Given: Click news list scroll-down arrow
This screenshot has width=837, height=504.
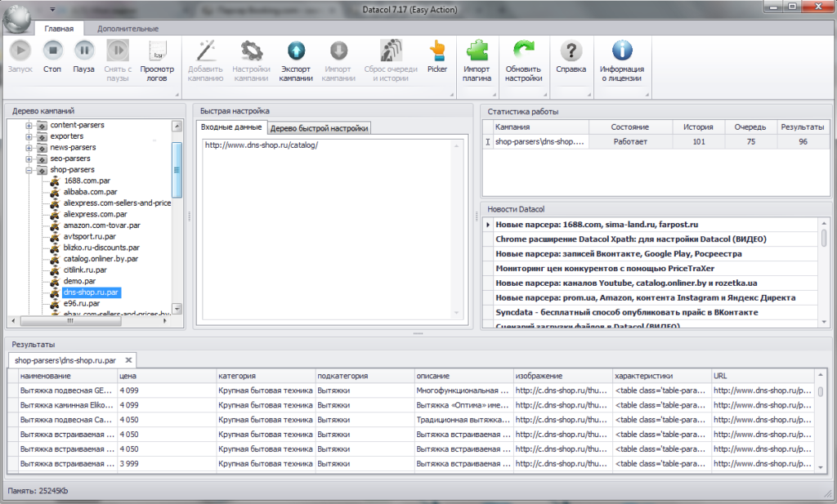Looking at the screenshot, I should click(824, 322).
